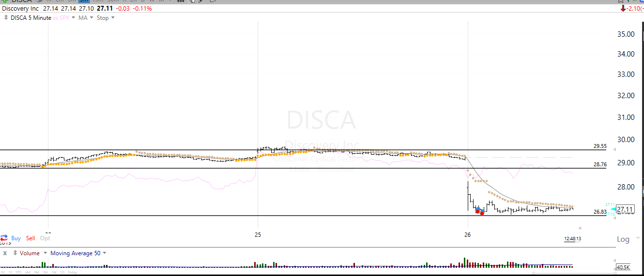Click the 35.00 price axis label
This screenshot has width=644, height=276.
click(x=626, y=34)
